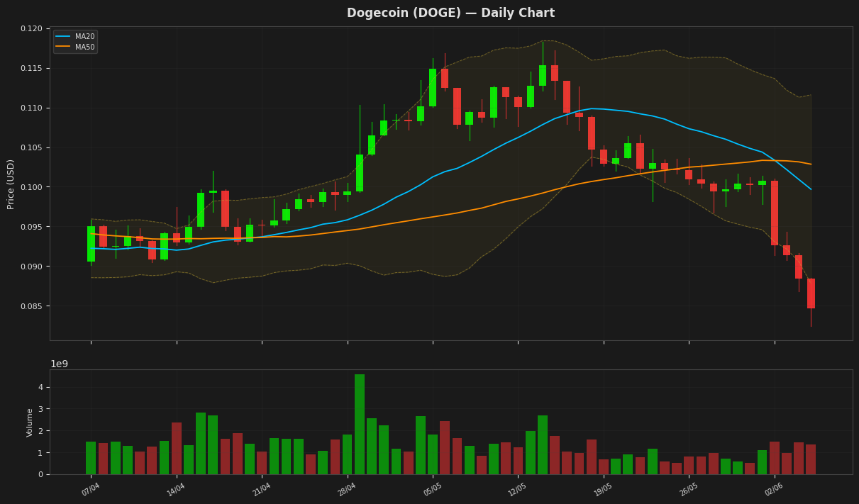Image resolution: width=859 pixels, height=504 pixels.
Task: Click the 0.090 price tick label
Action: click(x=32, y=267)
